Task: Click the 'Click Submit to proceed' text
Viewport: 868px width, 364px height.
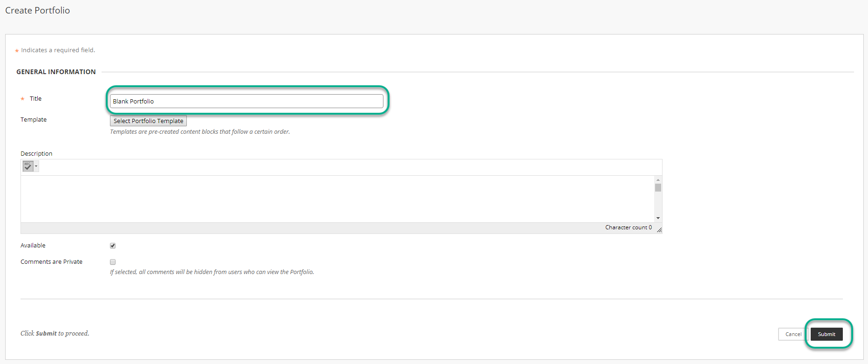Action: click(55, 333)
